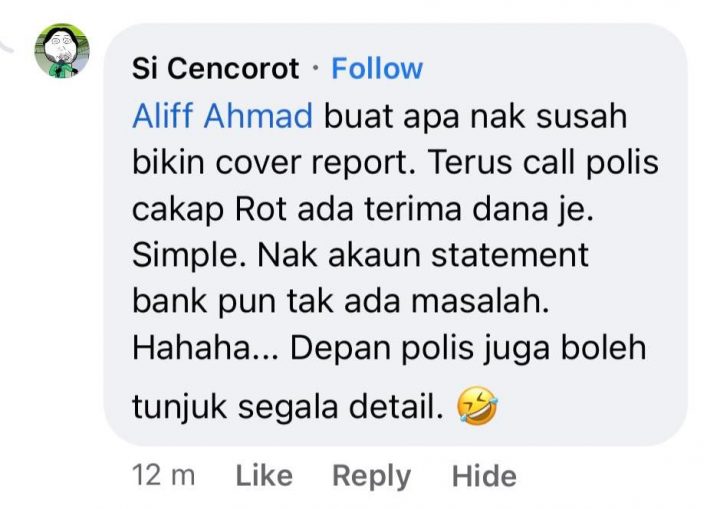This screenshot has width=720, height=509.
Task: Select the text "tunjuk segala detail."
Action: click(288, 407)
